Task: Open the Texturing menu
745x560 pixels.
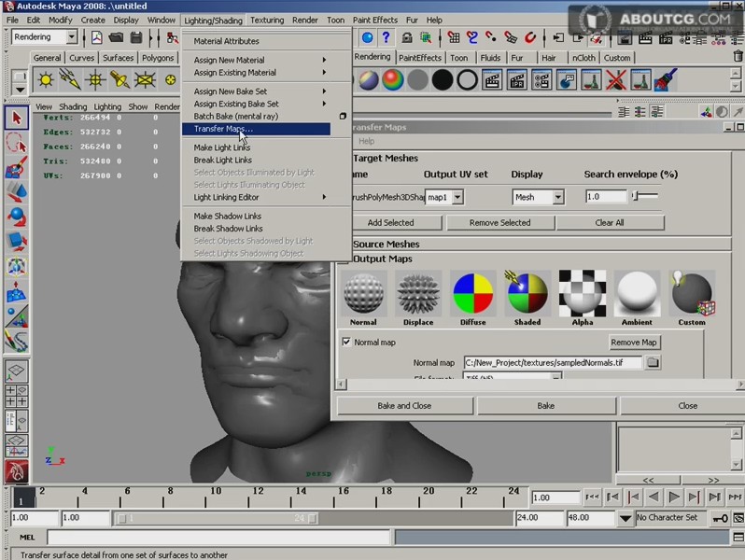Action: (x=267, y=20)
